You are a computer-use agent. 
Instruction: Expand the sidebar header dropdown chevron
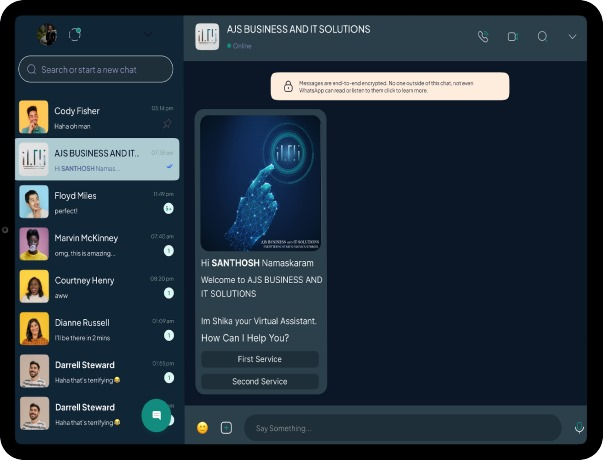point(148,35)
